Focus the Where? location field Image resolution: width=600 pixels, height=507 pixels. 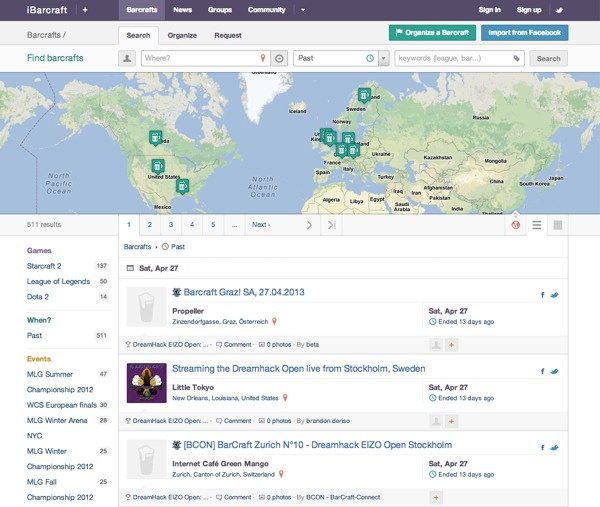point(205,59)
